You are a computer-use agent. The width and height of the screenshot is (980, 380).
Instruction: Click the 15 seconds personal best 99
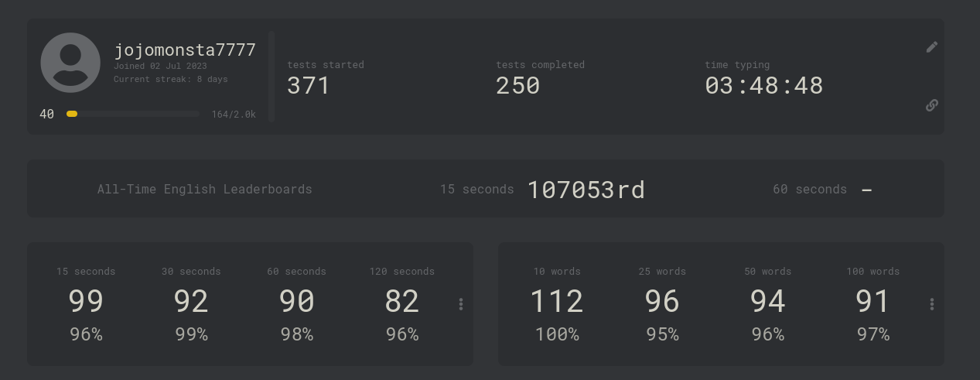click(86, 301)
